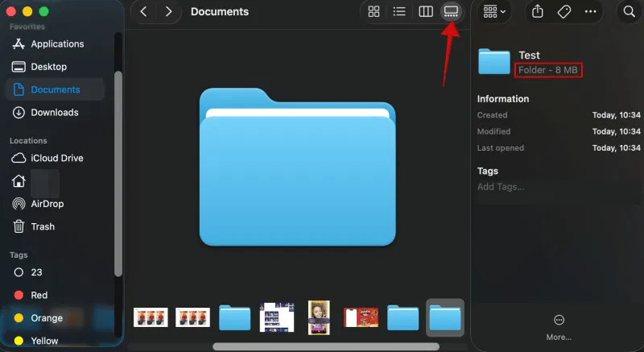This screenshot has height=352, width=644.
Task: Go forward with the right chevron
Action: click(x=168, y=11)
